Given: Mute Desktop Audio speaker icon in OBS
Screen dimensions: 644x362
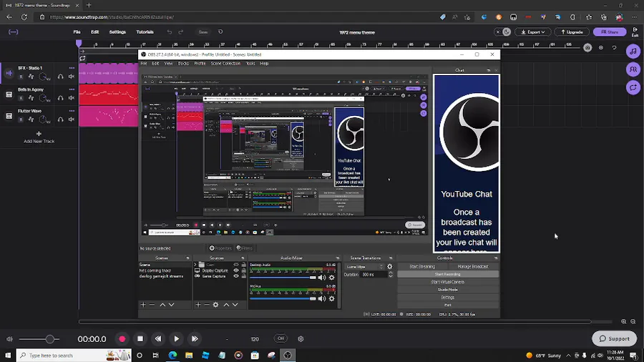Looking at the screenshot, I should point(321,278).
